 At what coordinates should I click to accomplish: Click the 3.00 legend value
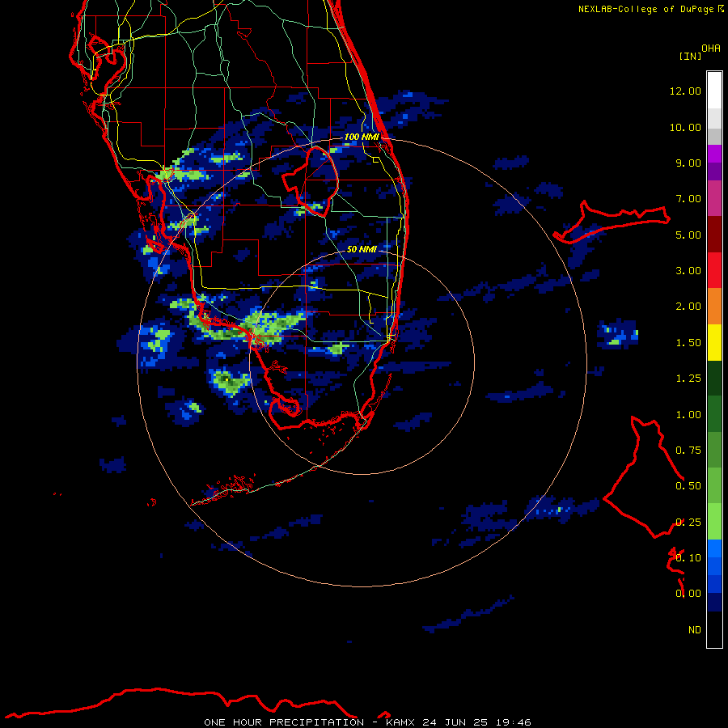tap(688, 271)
